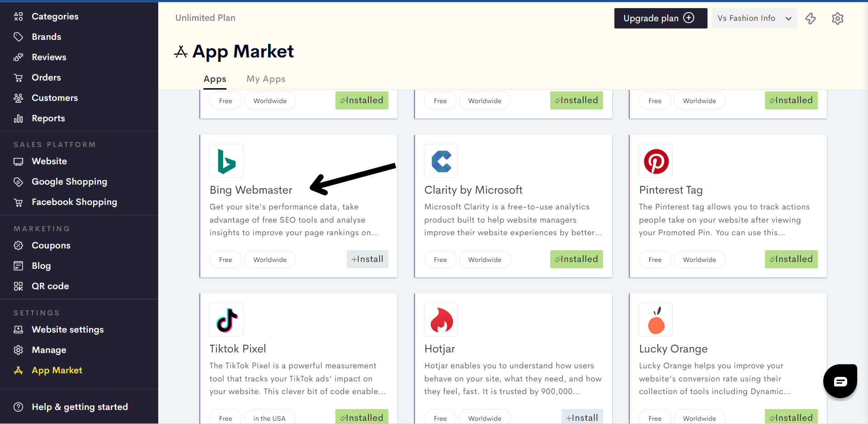This screenshot has height=424, width=868.
Task: Click the Help question mark icon
Action: [19, 407]
